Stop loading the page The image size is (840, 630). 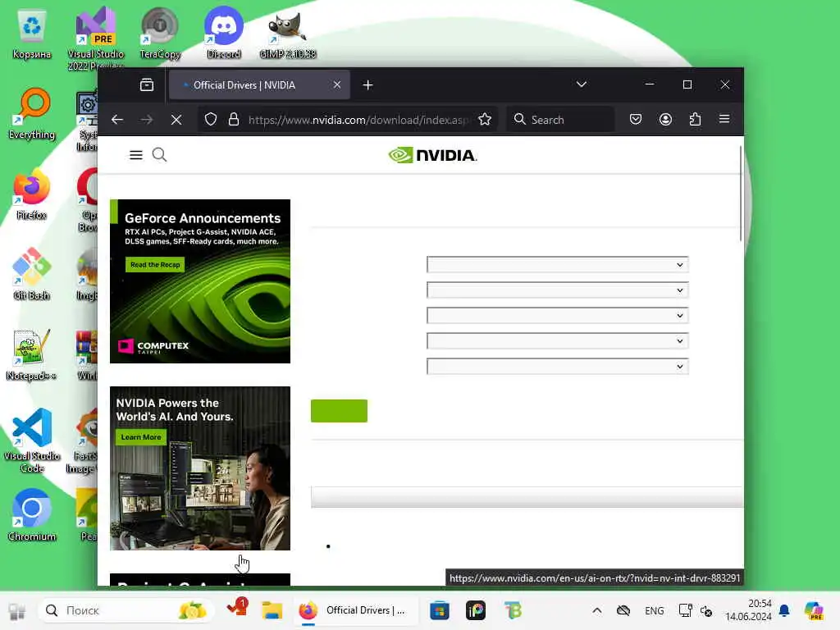(x=176, y=120)
